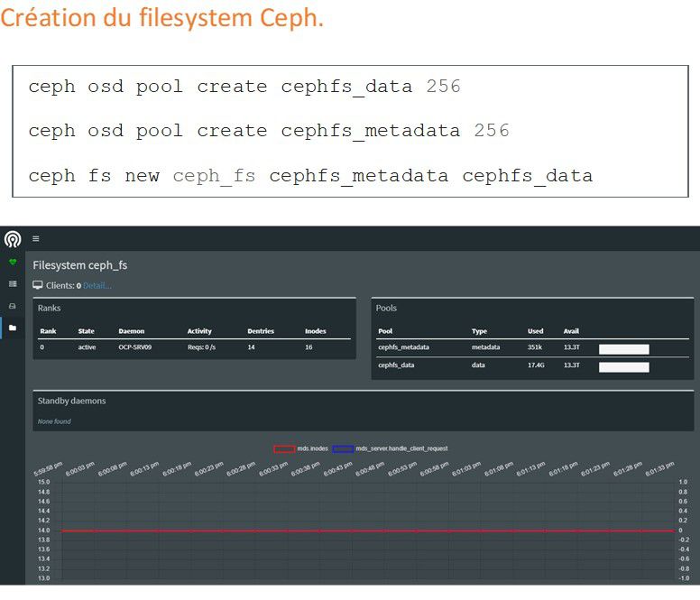The height and width of the screenshot is (600, 700).
Task: Click the active state cell
Action: click(87, 347)
